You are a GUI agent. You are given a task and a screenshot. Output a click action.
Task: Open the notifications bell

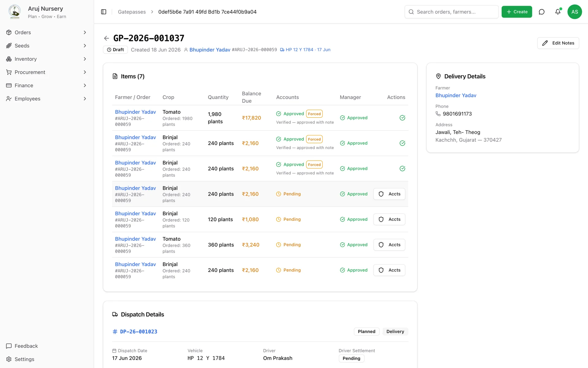[x=558, y=12]
